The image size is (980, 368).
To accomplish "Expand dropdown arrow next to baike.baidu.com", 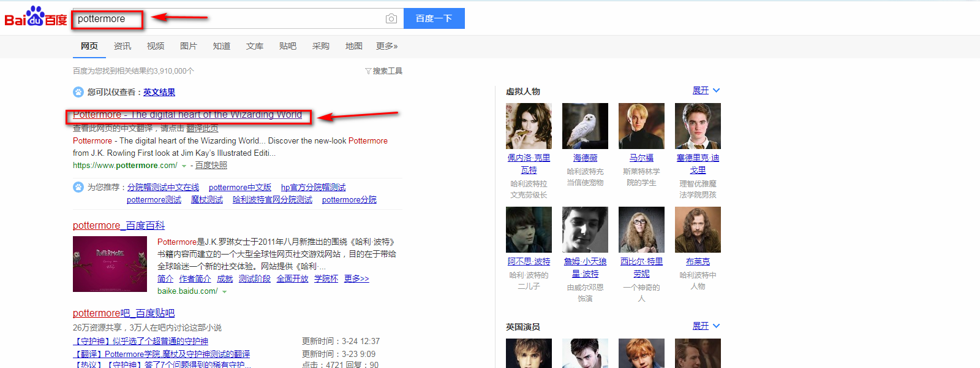I will coord(224,292).
